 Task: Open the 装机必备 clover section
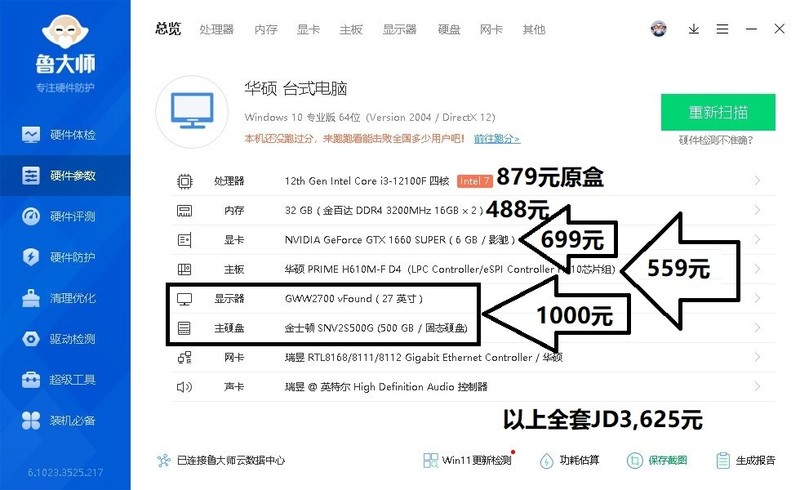(x=65, y=421)
